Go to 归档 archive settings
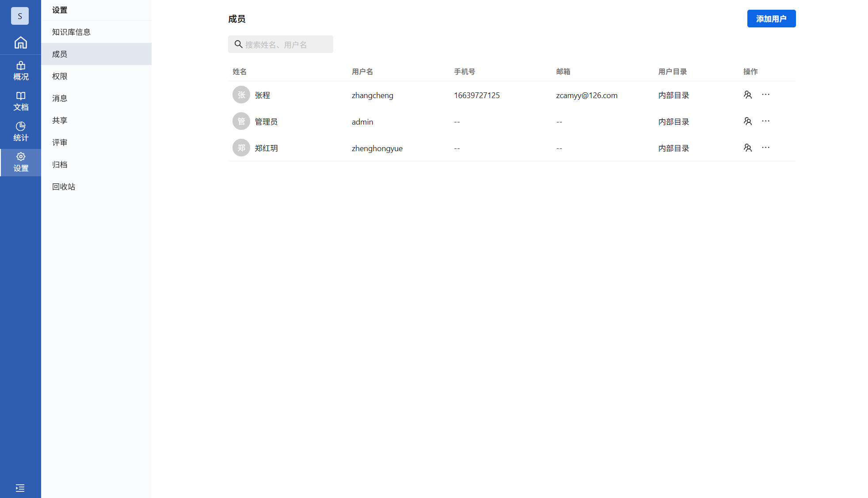Screen dimensions: 868x498 coord(60,164)
